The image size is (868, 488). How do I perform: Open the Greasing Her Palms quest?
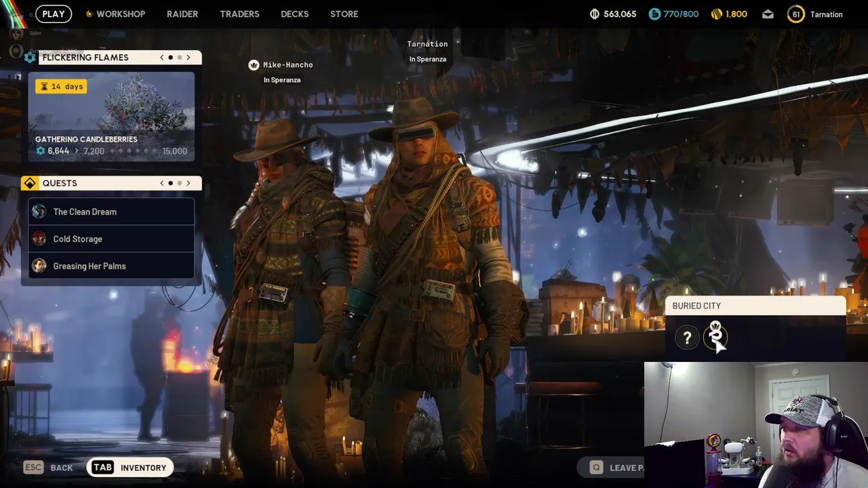pos(111,266)
